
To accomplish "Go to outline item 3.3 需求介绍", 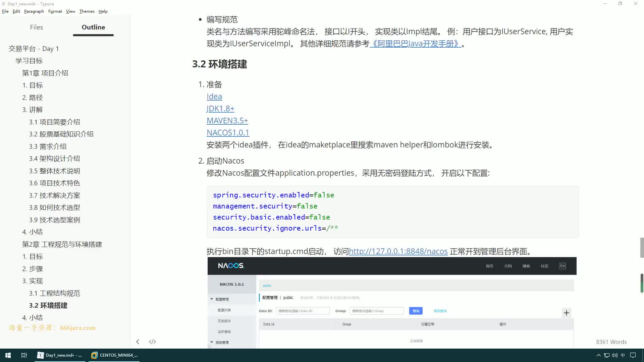I will coord(48,146).
